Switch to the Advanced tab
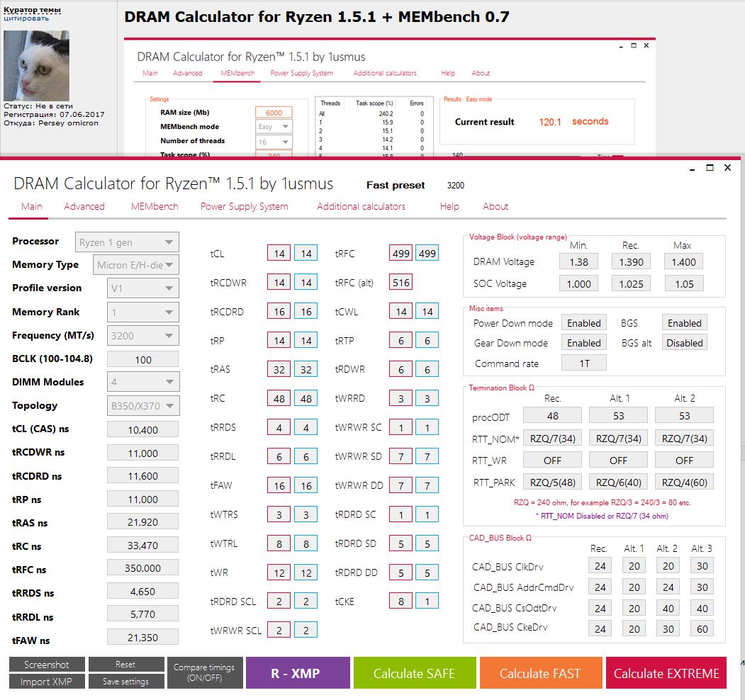This screenshot has width=745, height=700. [x=84, y=207]
